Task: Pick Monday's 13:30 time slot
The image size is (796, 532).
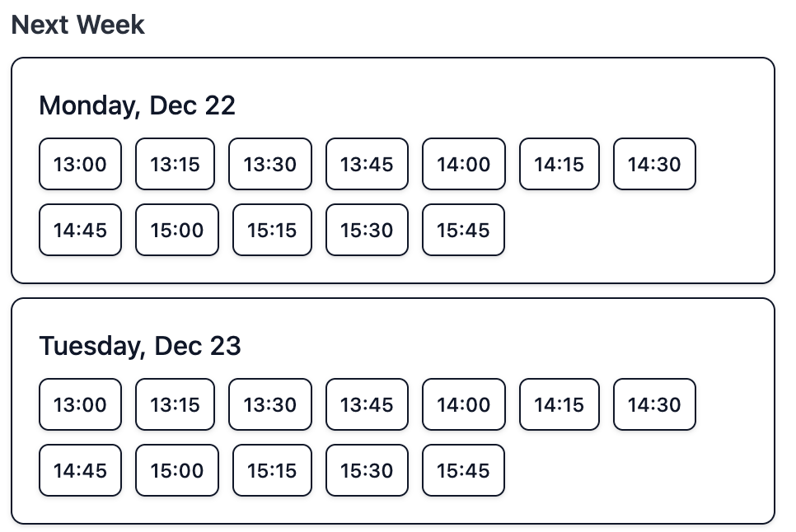Action: pos(269,164)
